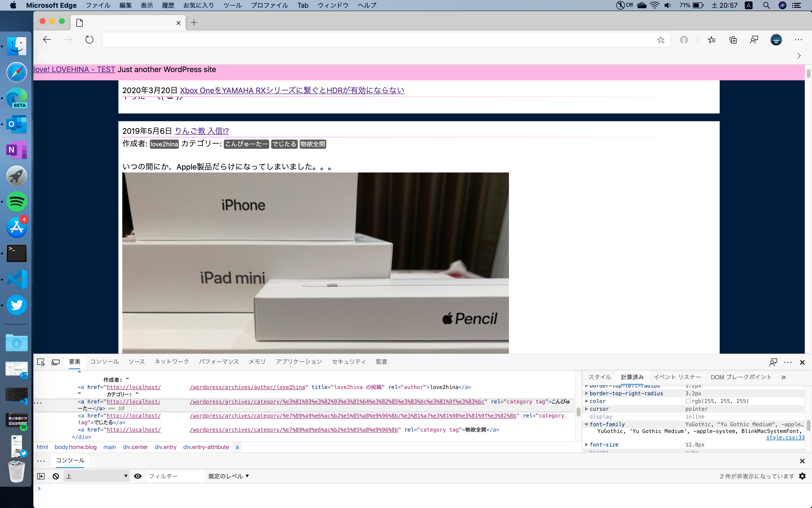The image size is (812, 508).
Task: Click the love2hina author tag
Action: 164,144
